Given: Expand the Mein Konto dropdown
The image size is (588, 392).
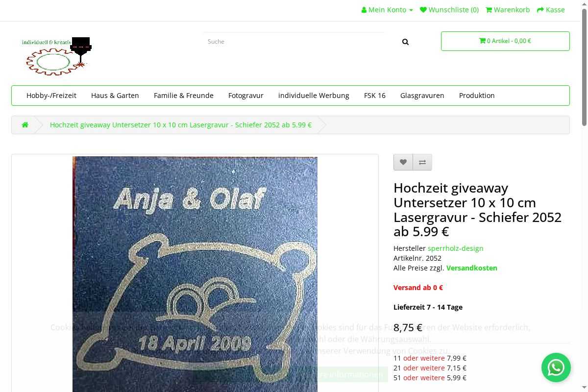Looking at the screenshot, I should pyautogui.click(x=387, y=10).
